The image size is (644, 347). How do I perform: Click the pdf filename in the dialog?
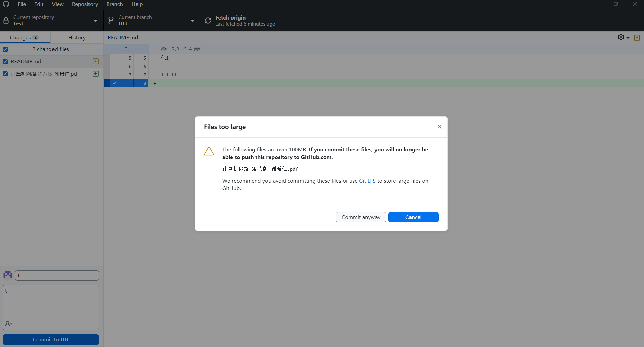260,169
